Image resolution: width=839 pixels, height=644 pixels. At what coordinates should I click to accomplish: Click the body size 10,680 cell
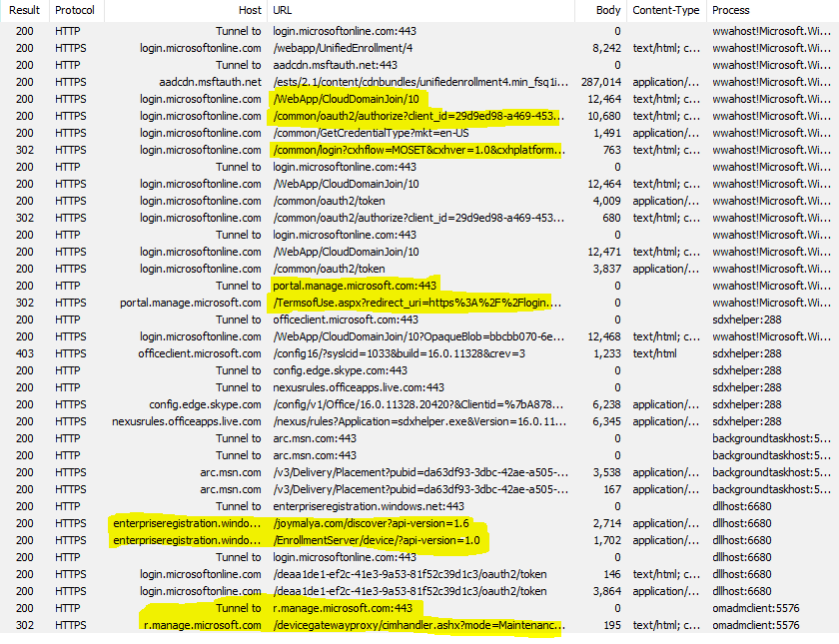pyautogui.click(x=604, y=116)
